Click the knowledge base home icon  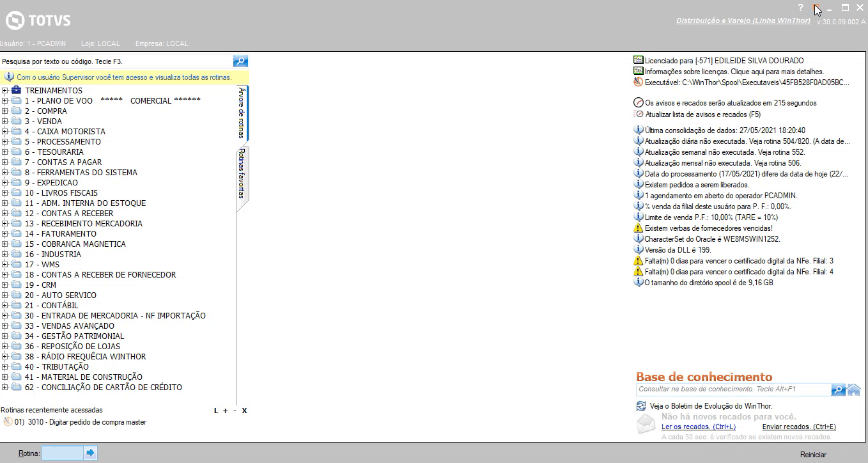[x=853, y=389]
